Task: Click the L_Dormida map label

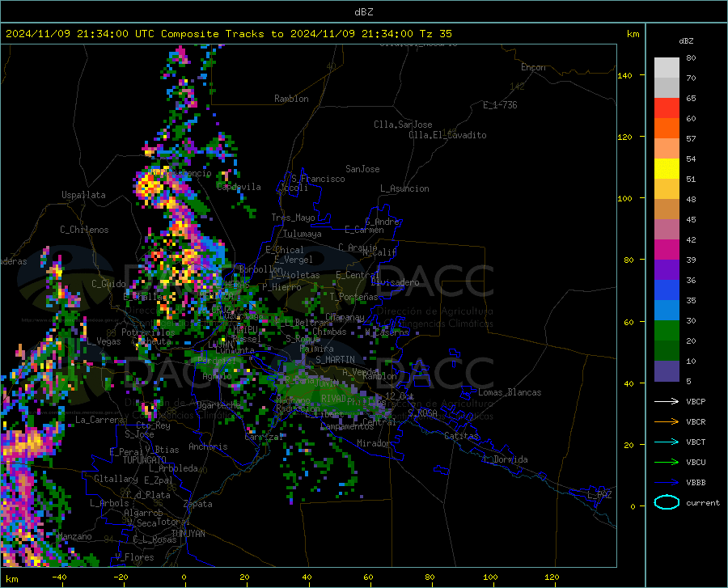Action: [x=506, y=459]
